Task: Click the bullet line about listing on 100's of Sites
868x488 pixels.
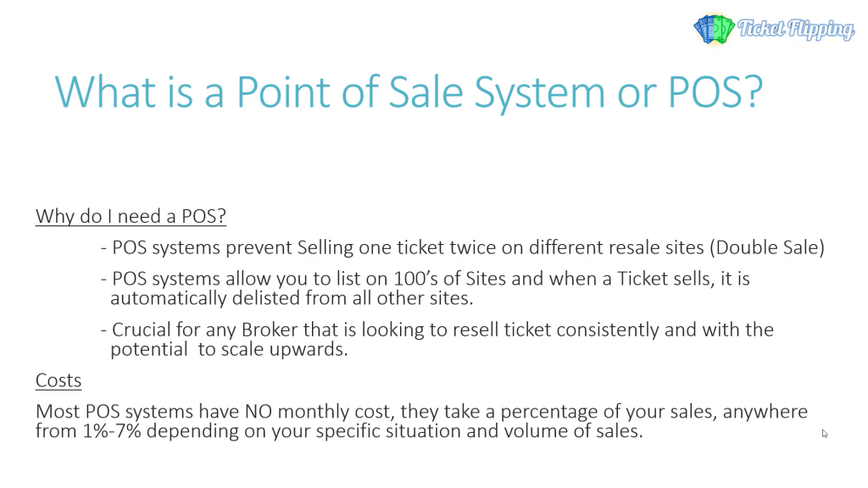Action: [425, 279]
